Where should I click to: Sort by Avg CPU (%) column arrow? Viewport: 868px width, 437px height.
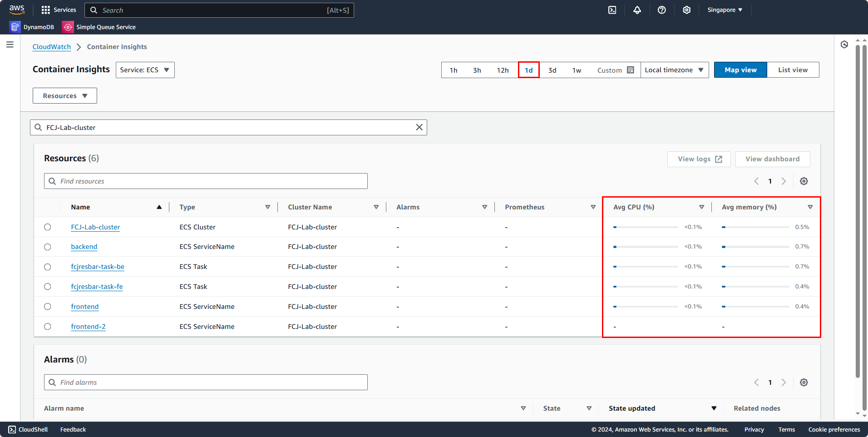[702, 207]
